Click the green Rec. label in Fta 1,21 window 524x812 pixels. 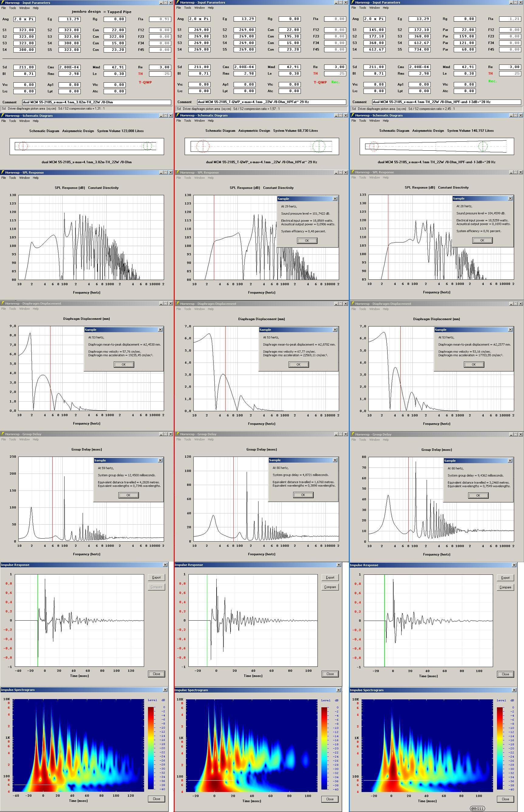492,81
